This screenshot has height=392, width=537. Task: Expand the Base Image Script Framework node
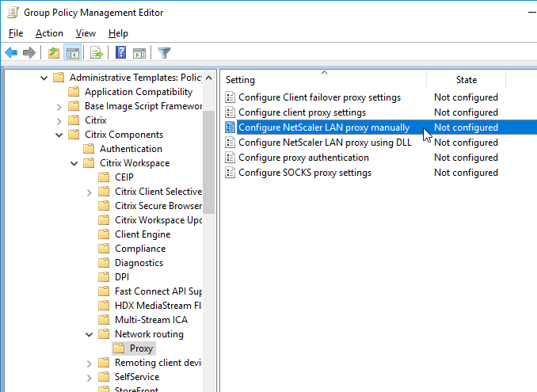point(59,107)
